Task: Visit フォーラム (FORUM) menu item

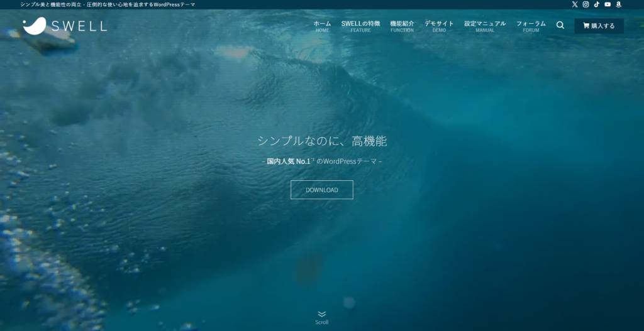Action: coord(531,26)
